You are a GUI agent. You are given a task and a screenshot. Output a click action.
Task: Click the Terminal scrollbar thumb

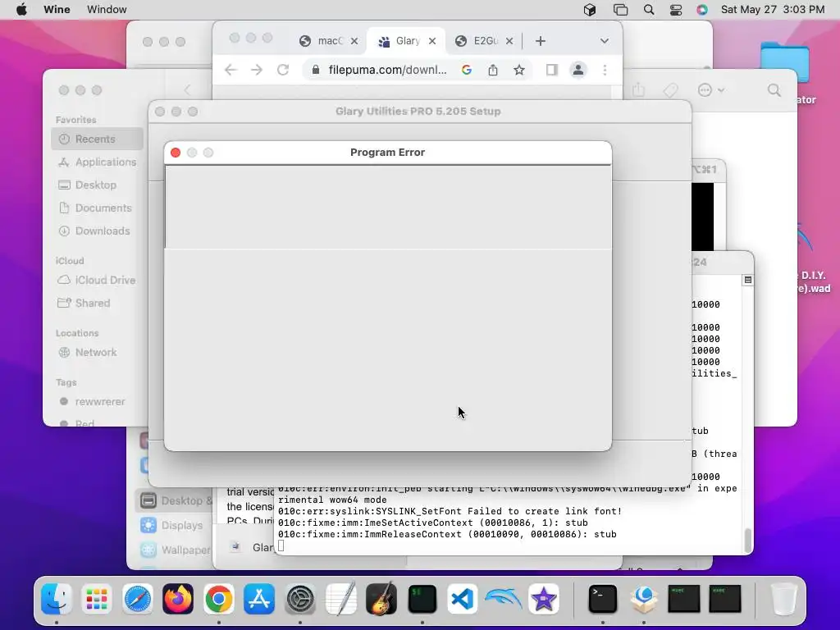point(748,540)
